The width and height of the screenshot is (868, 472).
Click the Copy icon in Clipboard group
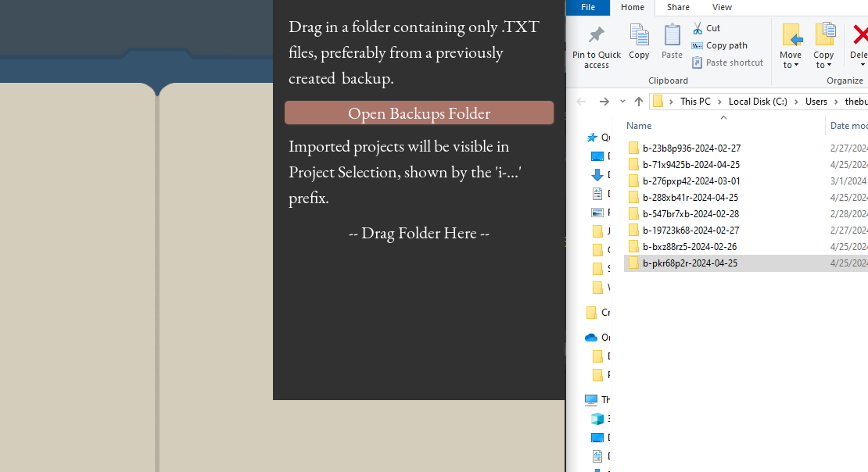(x=639, y=35)
